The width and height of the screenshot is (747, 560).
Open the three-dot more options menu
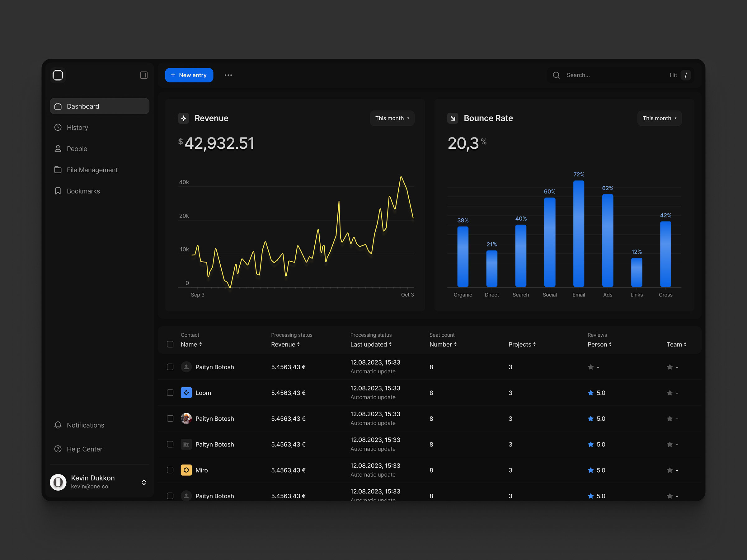point(228,75)
